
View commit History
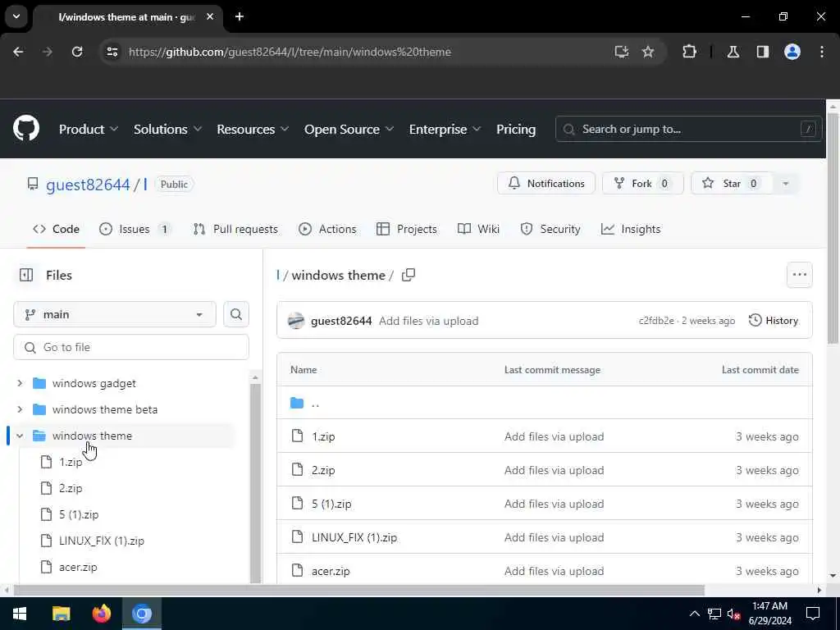pos(773,321)
